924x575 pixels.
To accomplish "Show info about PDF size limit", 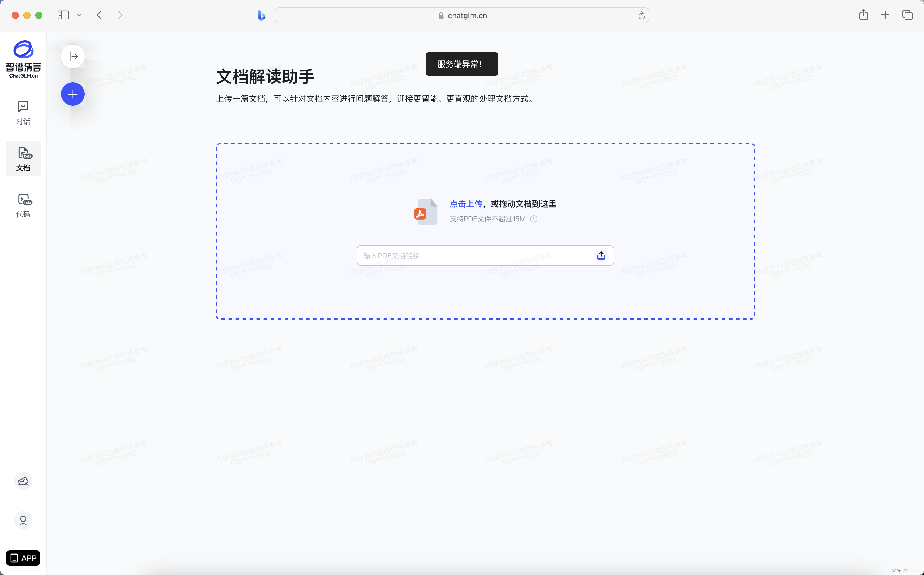I will 534,219.
